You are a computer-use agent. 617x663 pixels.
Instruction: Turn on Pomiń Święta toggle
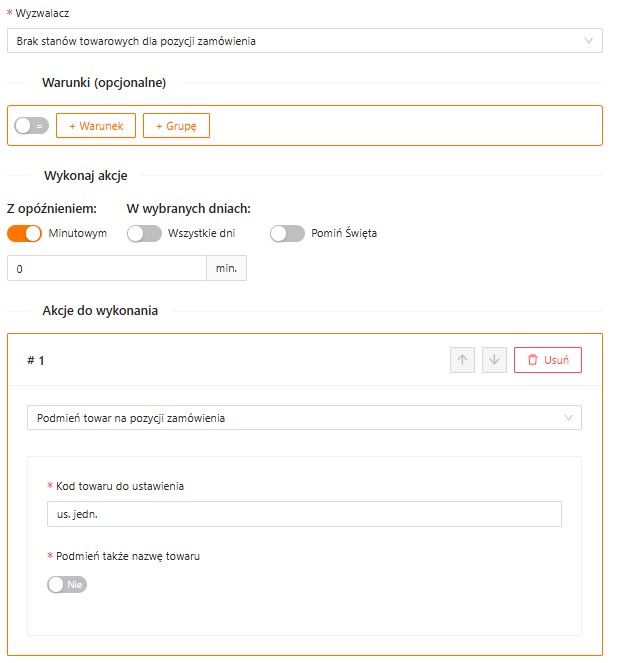[287, 233]
